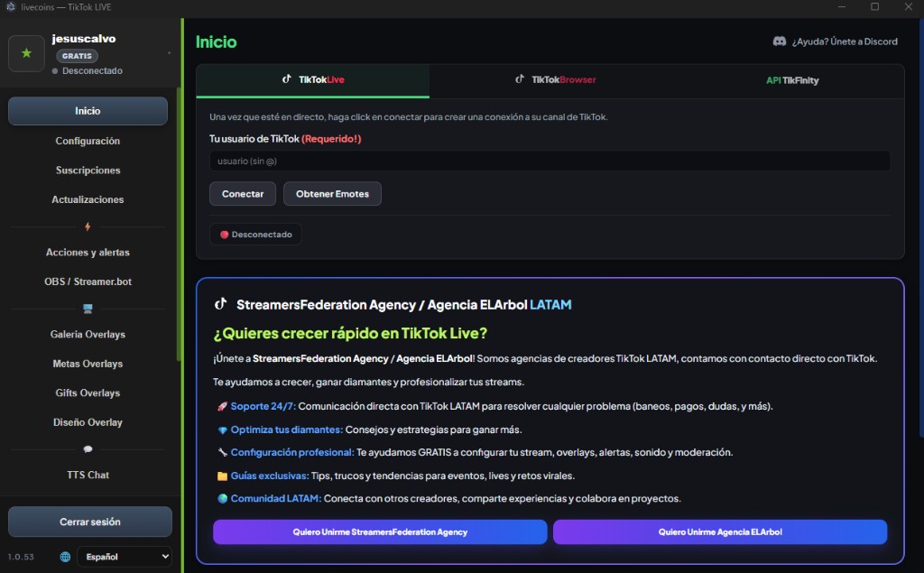924x573 pixels.
Task: Click the Guías exclusivas label
Action: pos(270,476)
